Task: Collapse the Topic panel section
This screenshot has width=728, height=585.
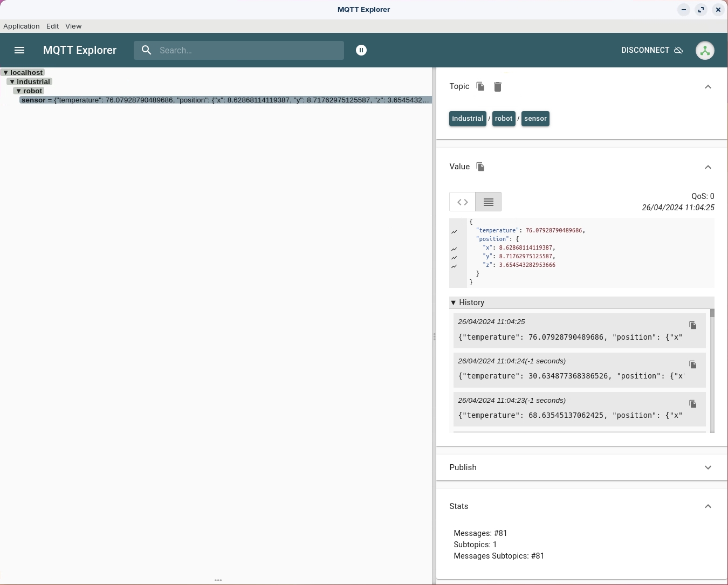Action: [x=708, y=87]
